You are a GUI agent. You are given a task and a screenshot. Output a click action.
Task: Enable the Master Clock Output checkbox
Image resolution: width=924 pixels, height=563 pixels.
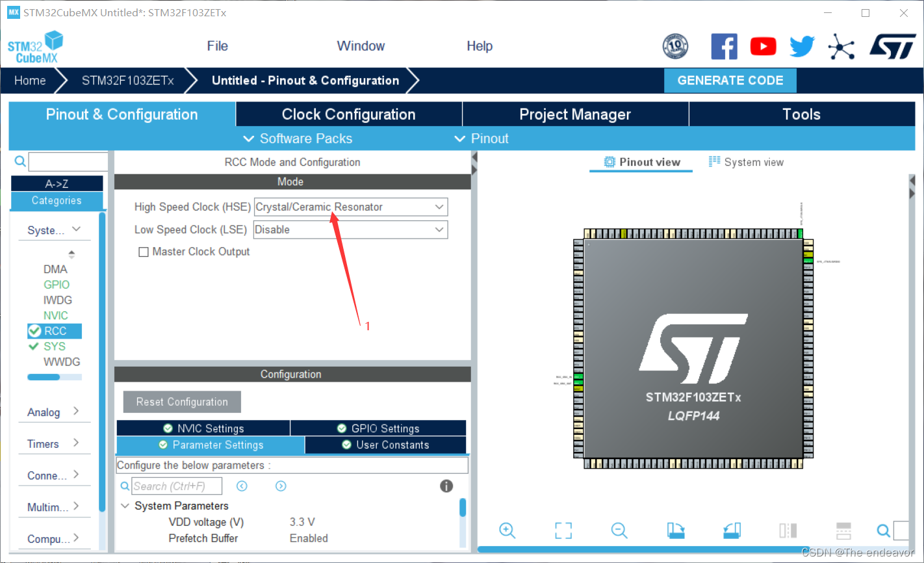[x=144, y=252]
